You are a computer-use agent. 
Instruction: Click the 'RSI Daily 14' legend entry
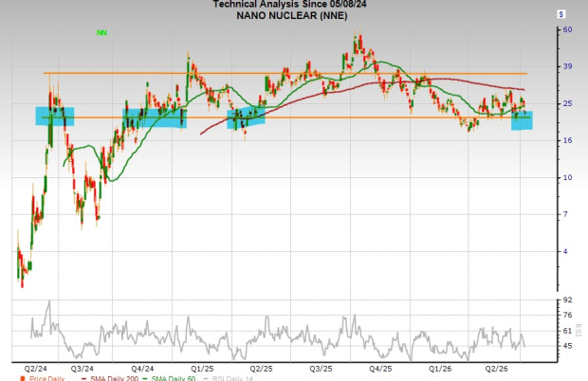(228, 378)
